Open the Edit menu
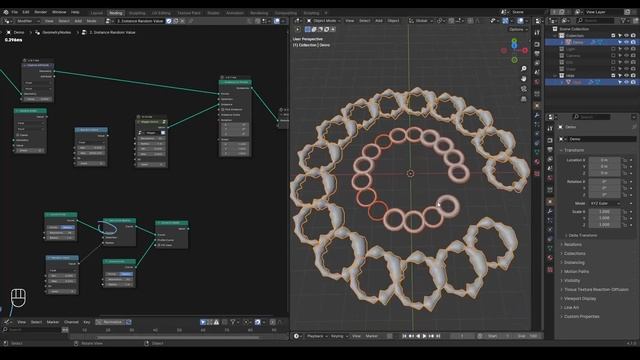The height and width of the screenshot is (360, 640). [x=26, y=12]
